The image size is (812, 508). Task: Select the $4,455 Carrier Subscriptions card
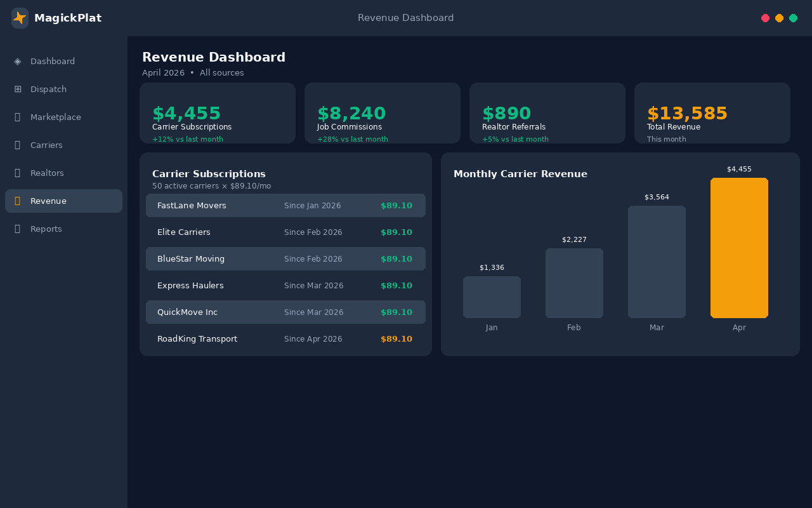pyautogui.click(x=218, y=113)
